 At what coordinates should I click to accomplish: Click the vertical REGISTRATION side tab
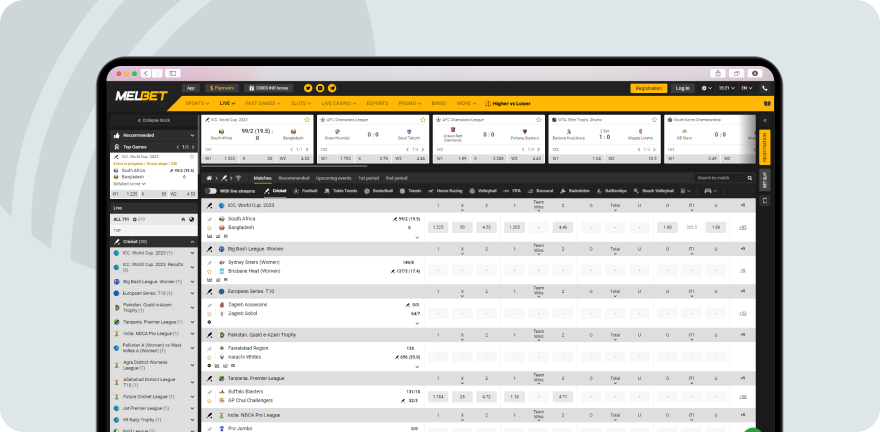point(764,147)
